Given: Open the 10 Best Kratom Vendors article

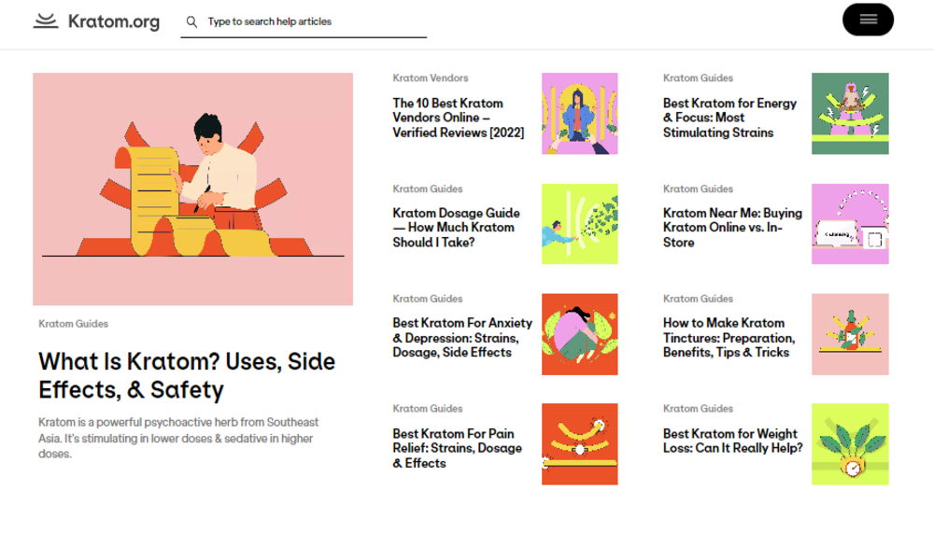Looking at the screenshot, I should [x=458, y=118].
